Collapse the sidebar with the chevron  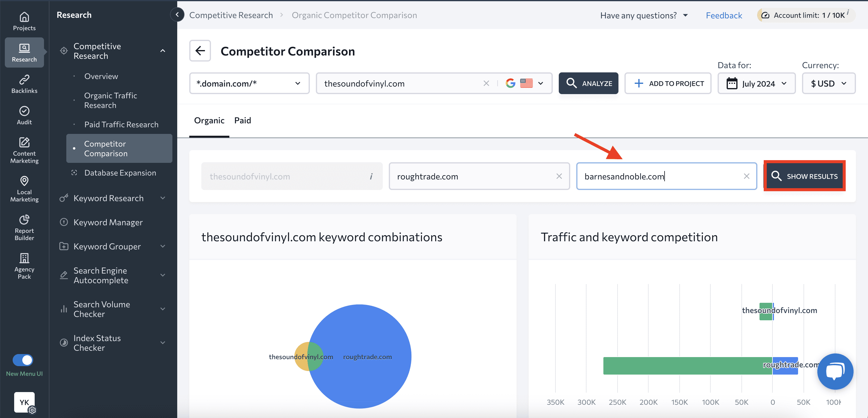pyautogui.click(x=177, y=14)
